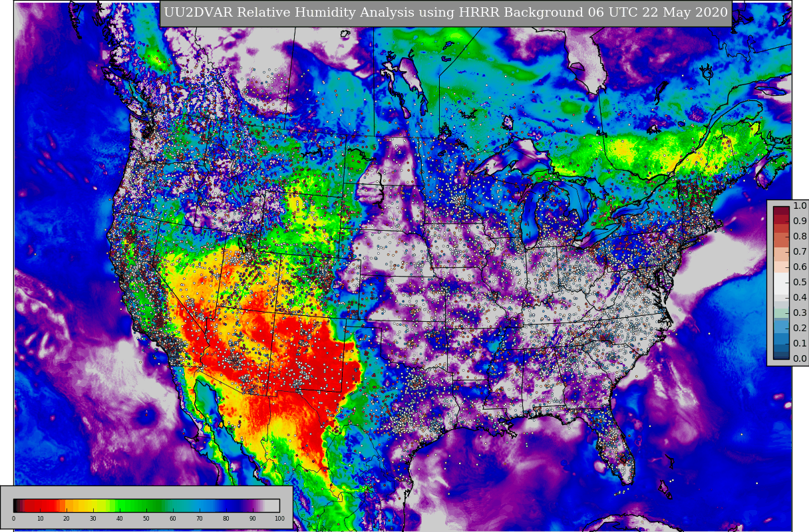Click the 0.3 label on the vertical colorbar
809x532 pixels.
800,313
